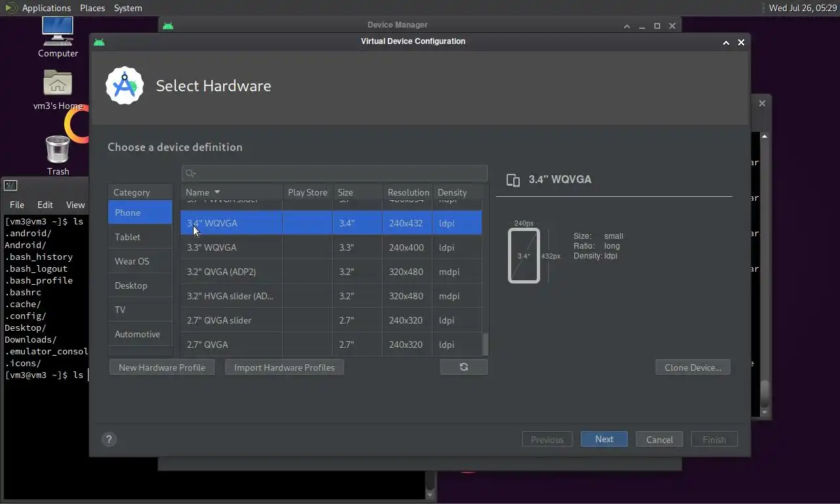Click the Density column header
This screenshot has width=840, height=504.
pos(457,192)
